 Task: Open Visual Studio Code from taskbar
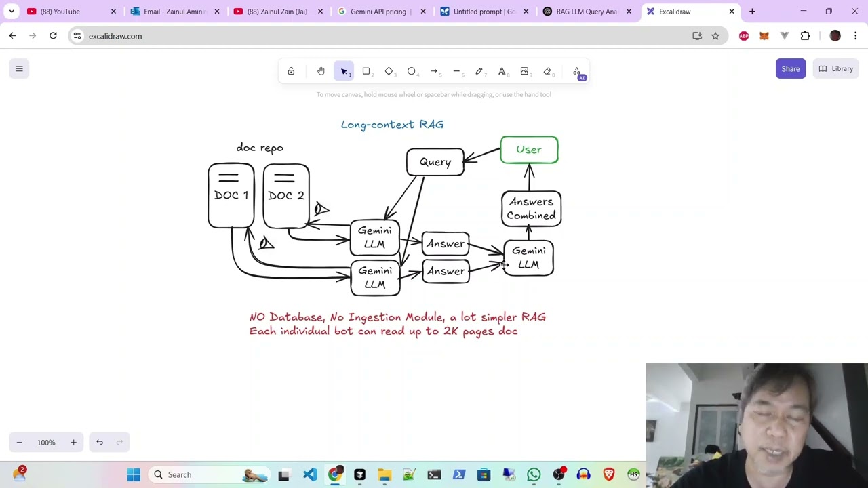(310, 474)
